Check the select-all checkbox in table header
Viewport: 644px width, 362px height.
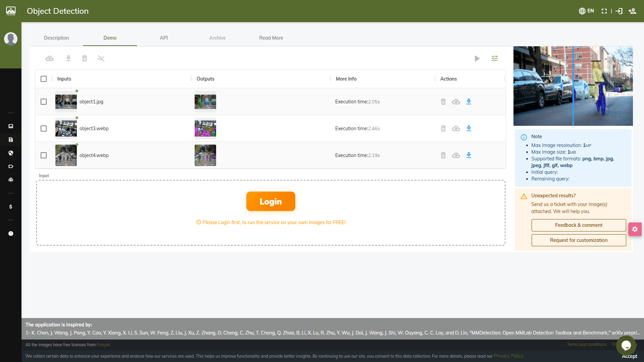[44, 79]
